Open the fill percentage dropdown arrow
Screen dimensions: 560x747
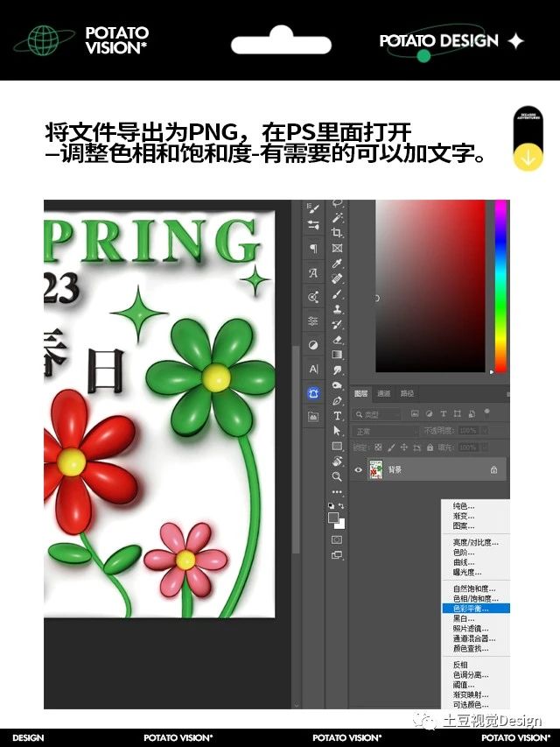(486, 447)
